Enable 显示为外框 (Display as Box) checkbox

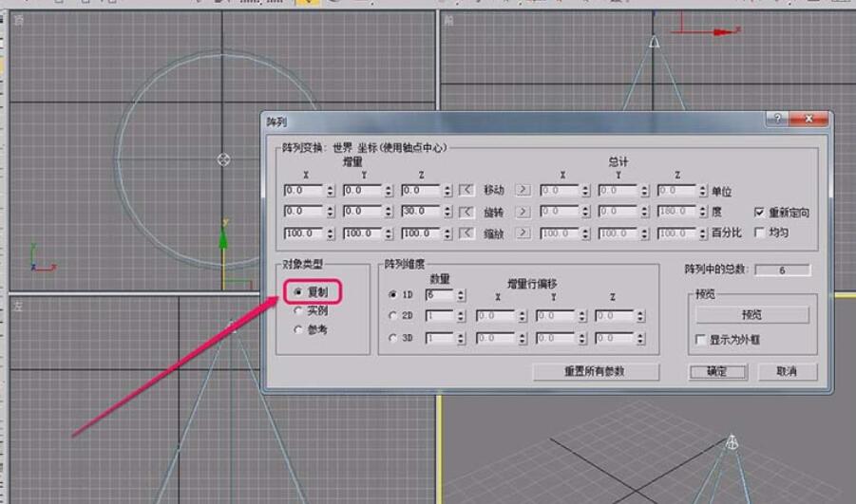[x=700, y=340]
